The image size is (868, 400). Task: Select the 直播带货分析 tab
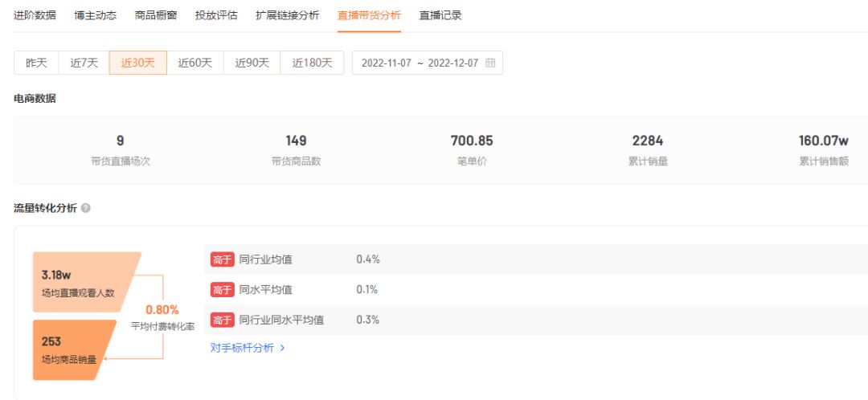(x=369, y=15)
